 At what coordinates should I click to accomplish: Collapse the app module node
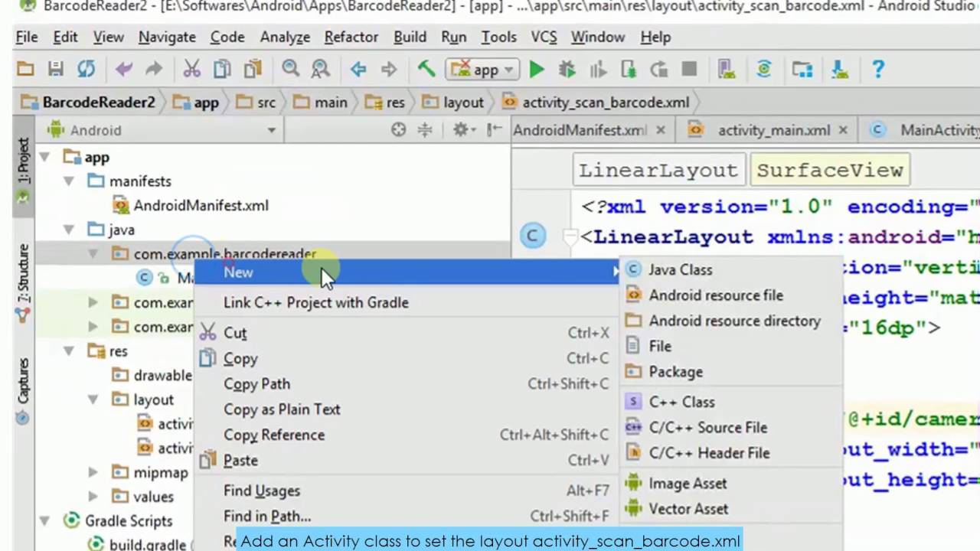click(44, 157)
